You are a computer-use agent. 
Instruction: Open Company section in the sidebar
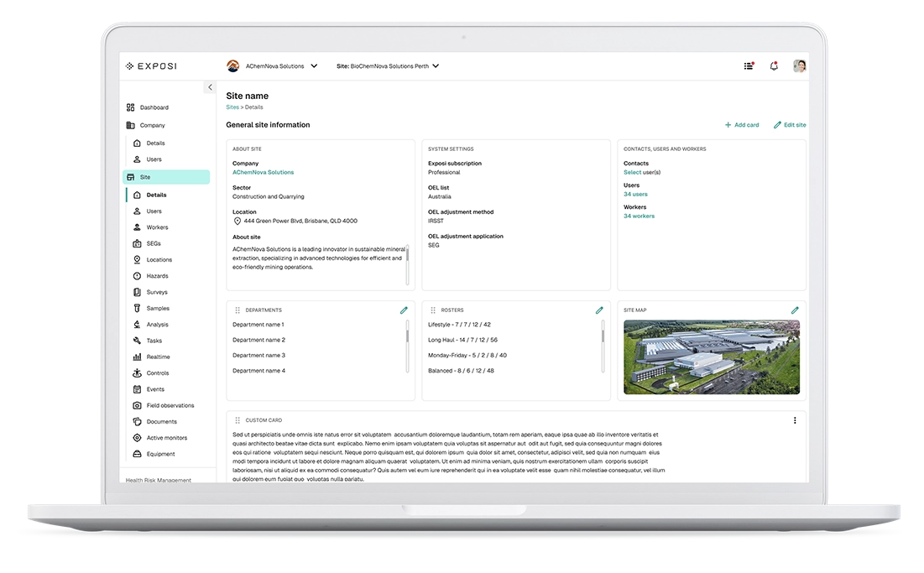[145, 125]
